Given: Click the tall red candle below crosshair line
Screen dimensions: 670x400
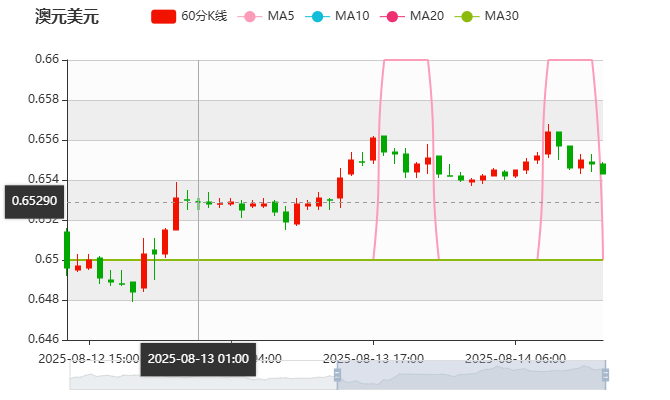Looking at the screenshot, I should (x=176, y=212).
